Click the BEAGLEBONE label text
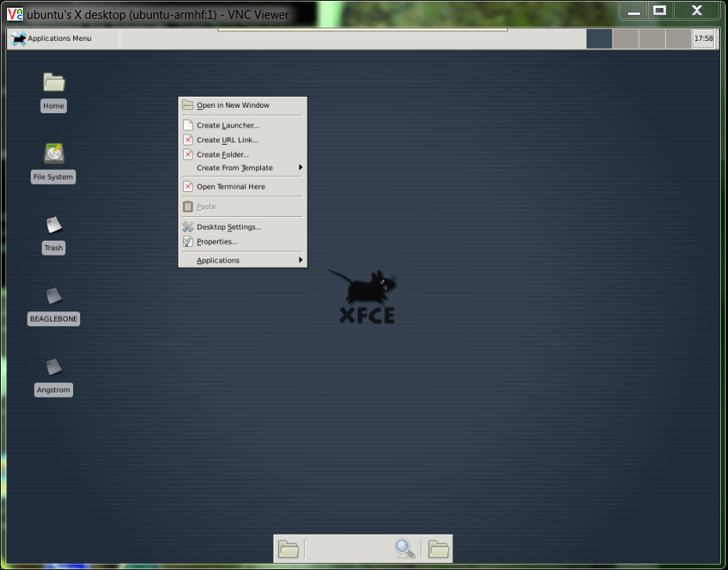The image size is (728, 570). 54,319
